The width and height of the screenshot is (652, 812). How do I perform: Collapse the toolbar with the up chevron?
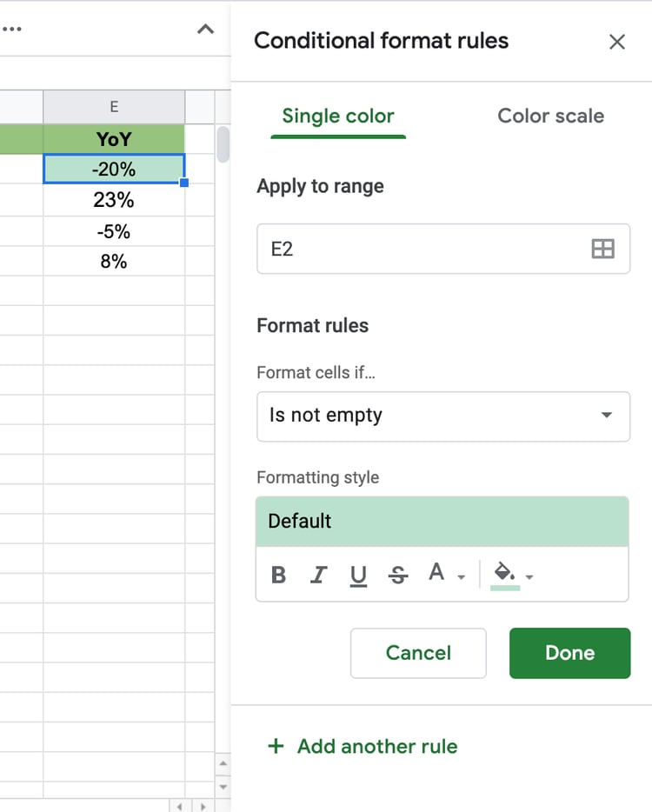point(205,29)
